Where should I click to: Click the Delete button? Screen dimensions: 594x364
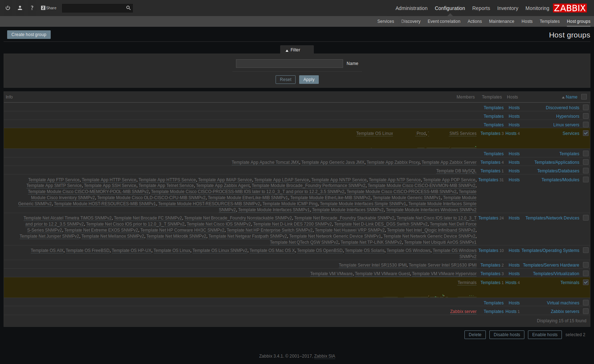click(x=475, y=335)
